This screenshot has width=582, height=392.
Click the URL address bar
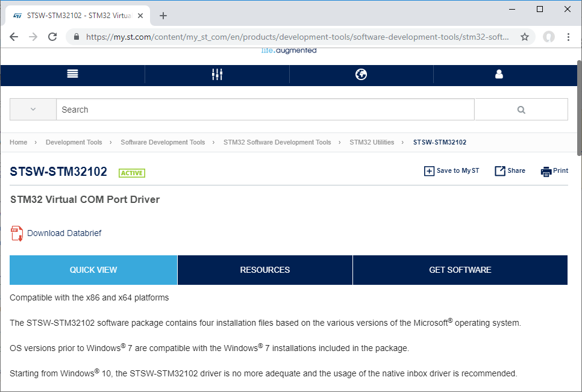click(x=297, y=37)
